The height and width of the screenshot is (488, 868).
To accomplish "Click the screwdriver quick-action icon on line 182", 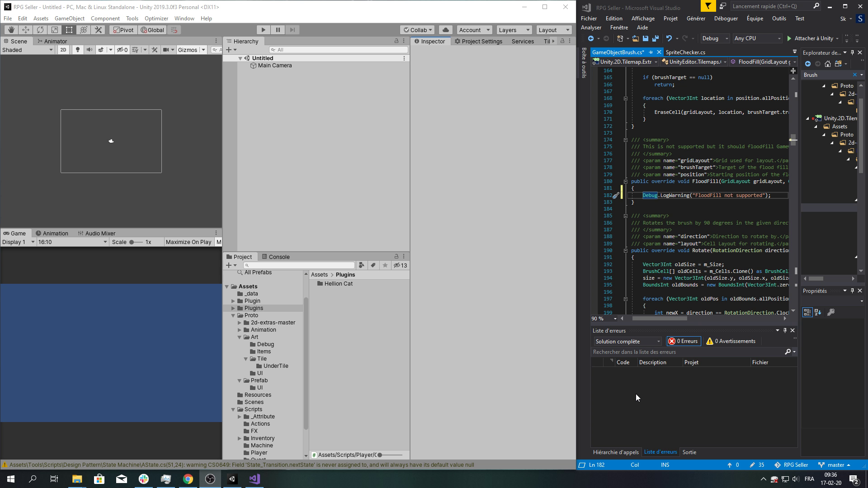I will pos(616,196).
